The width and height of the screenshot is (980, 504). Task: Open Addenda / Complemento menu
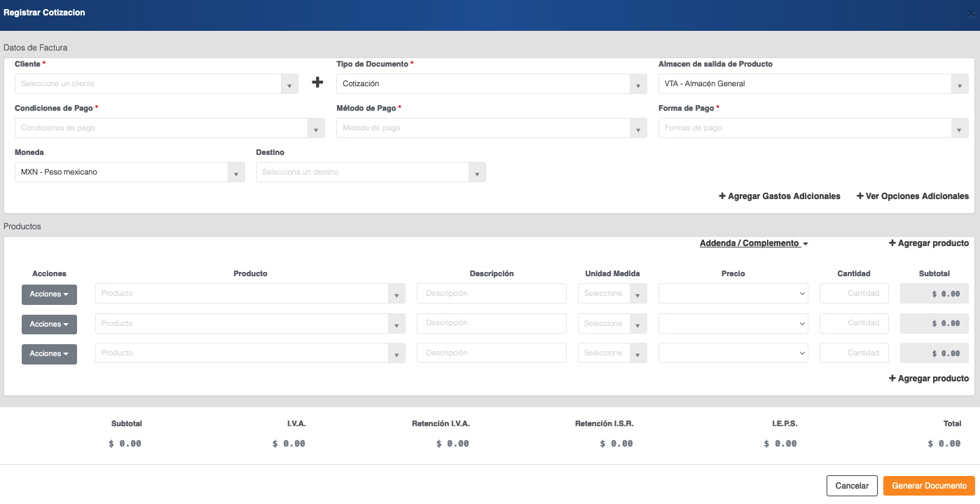754,243
